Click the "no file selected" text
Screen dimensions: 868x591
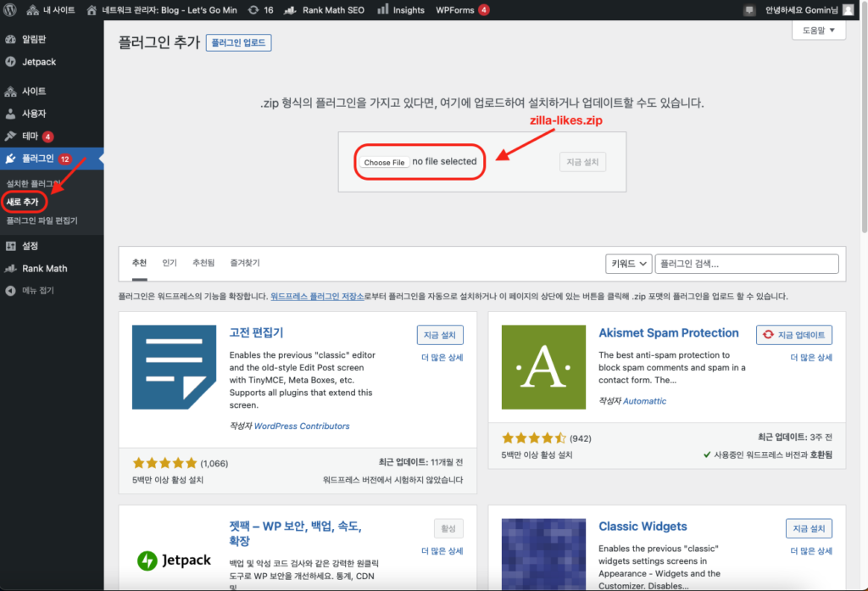coord(444,161)
